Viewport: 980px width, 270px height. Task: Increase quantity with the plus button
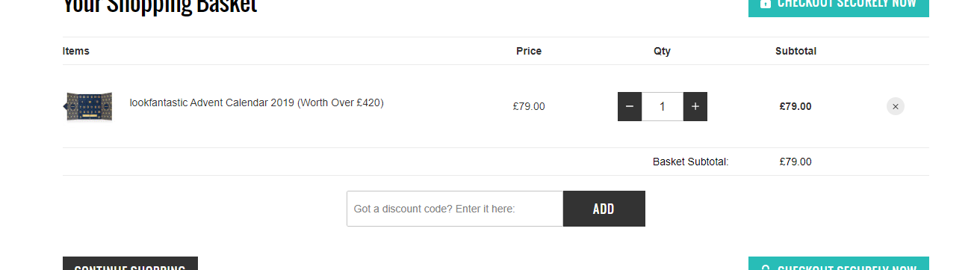point(695,106)
